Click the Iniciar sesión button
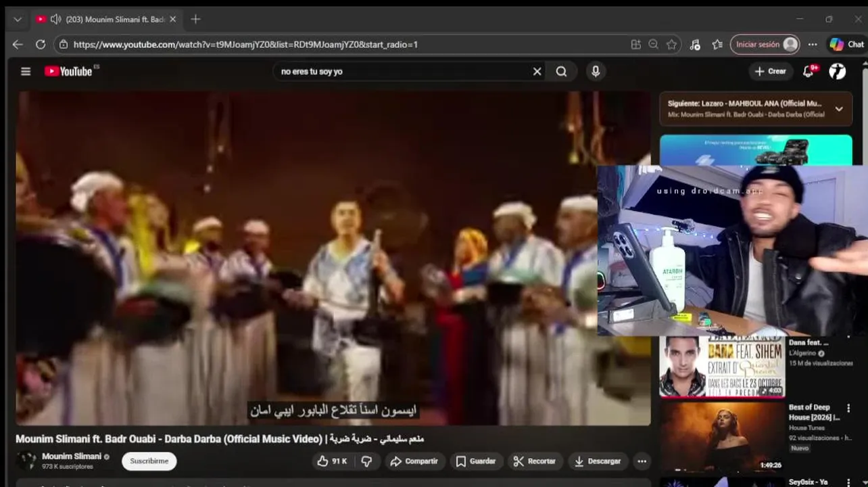This screenshot has height=487, width=868. coord(765,44)
